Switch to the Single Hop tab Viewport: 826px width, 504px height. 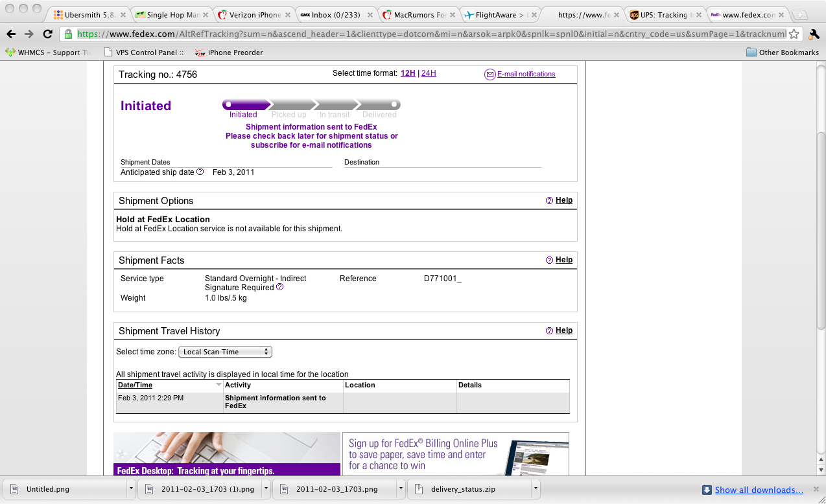tap(172, 15)
